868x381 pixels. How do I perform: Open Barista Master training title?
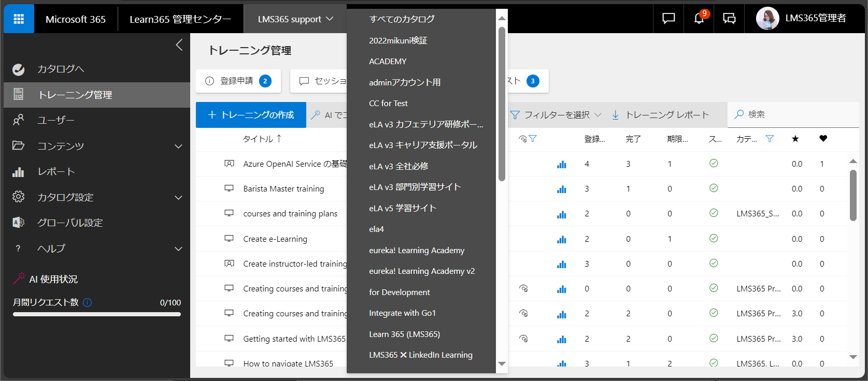[x=283, y=189]
